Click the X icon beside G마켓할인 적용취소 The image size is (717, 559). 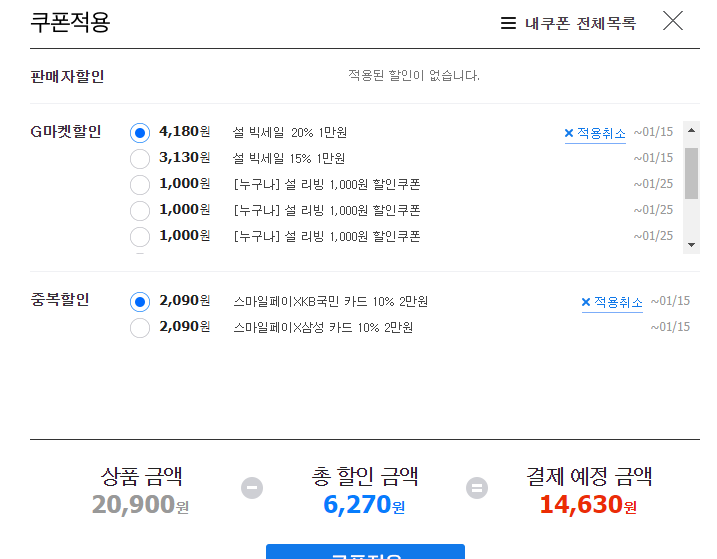[569, 133]
